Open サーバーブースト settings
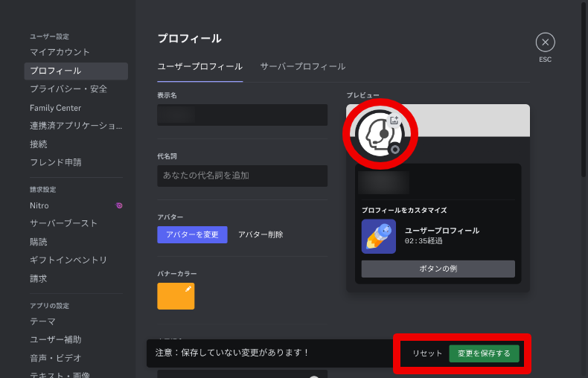 pyautogui.click(x=76, y=223)
